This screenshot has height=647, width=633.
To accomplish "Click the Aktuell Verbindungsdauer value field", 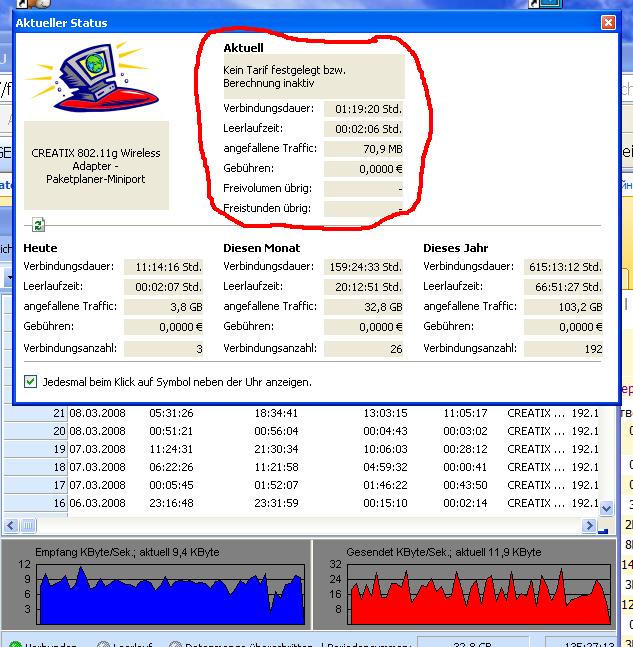I will pyautogui.click(x=364, y=108).
